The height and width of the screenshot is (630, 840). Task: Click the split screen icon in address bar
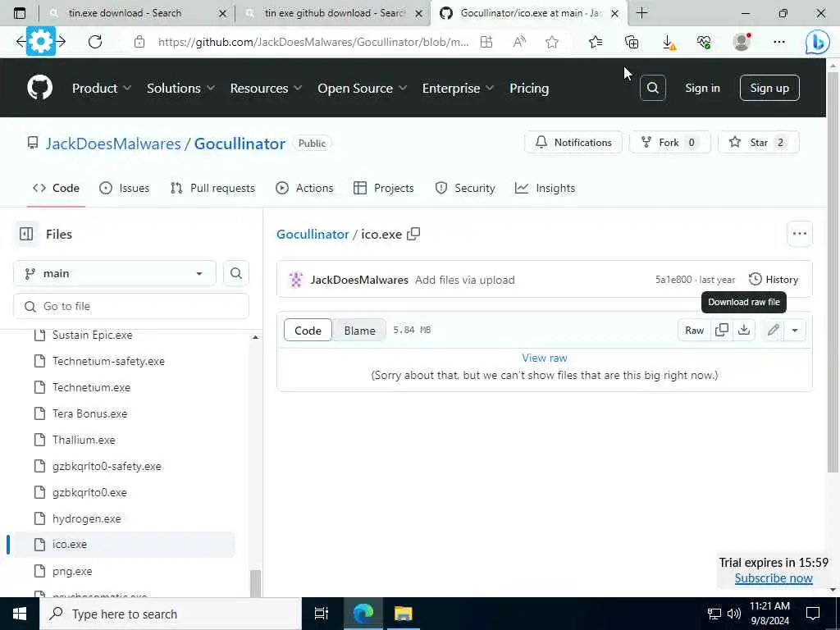pyautogui.click(x=486, y=42)
